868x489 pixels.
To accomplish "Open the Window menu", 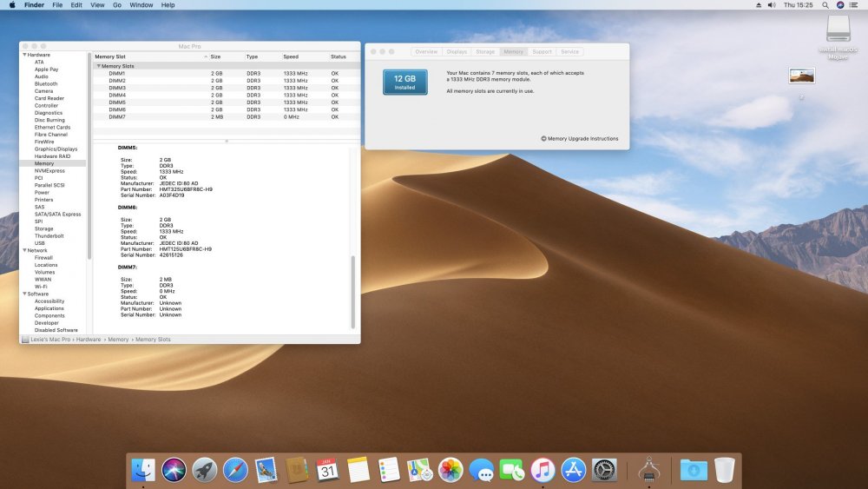I will [141, 5].
